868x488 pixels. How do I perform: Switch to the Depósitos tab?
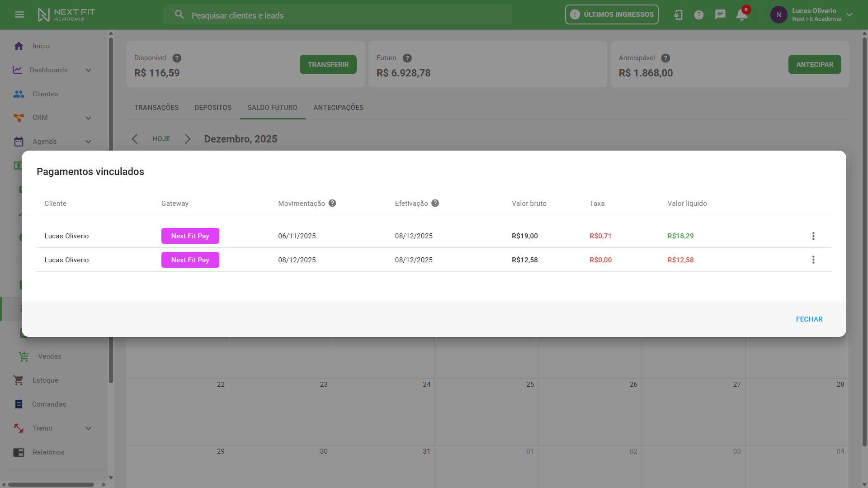(213, 108)
